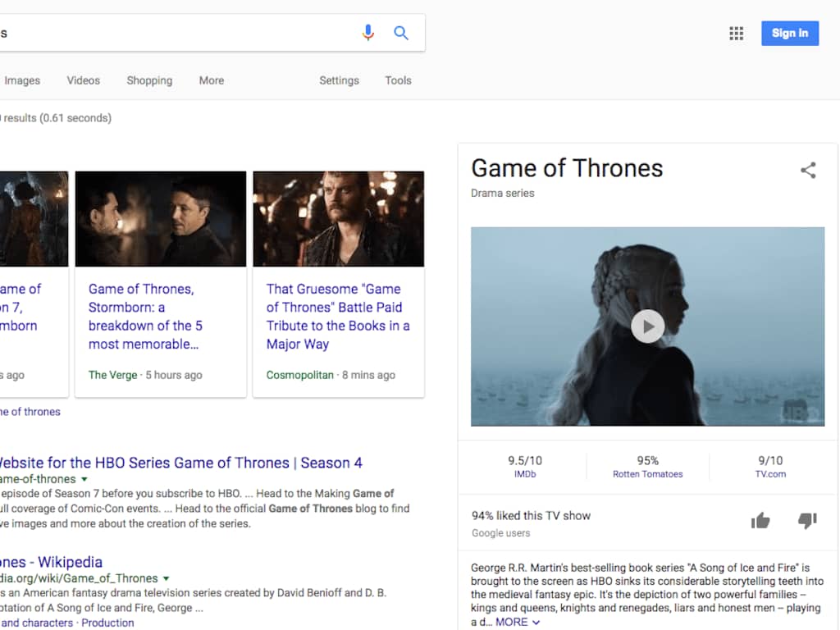Screen dimensions: 840x630
Task: Expand the description with MORE
Action: click(517, 622)
